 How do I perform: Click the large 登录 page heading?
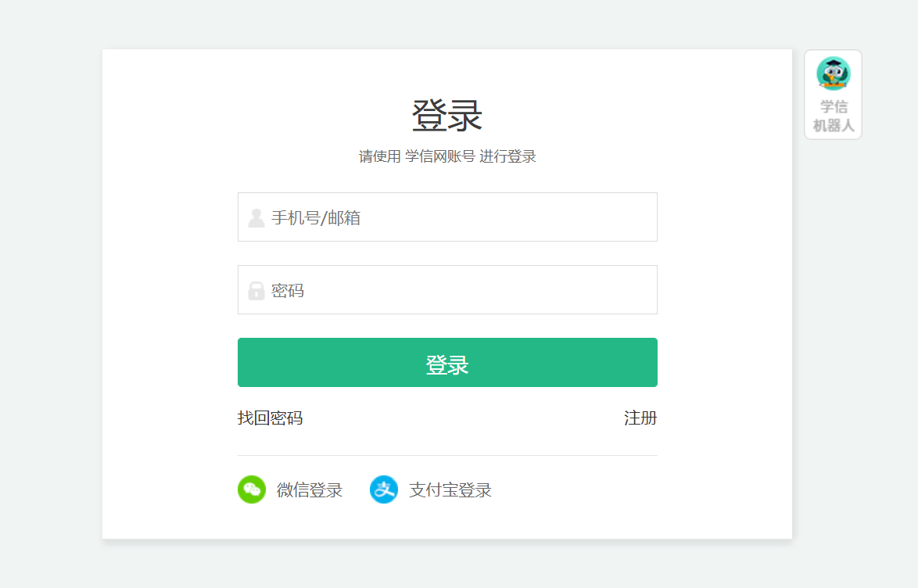point(447,116)
